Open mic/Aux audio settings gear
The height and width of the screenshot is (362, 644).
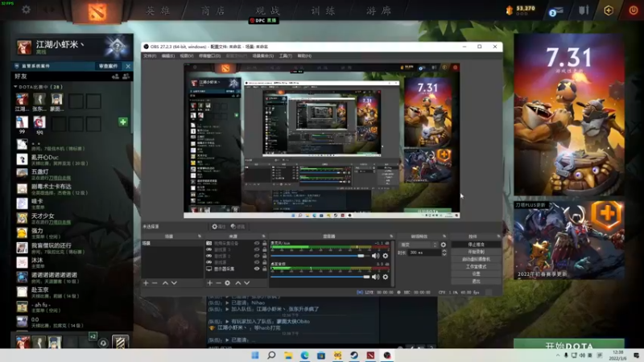(386, 256)
